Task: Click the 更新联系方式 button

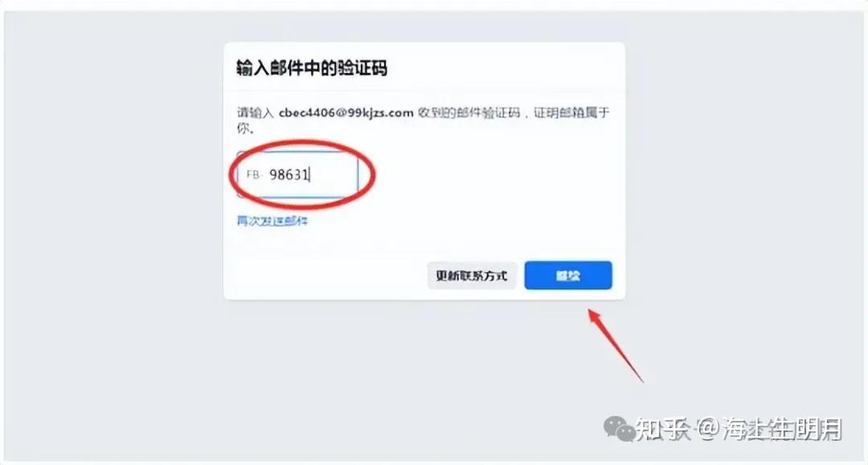Action: [x=472, y=275]
